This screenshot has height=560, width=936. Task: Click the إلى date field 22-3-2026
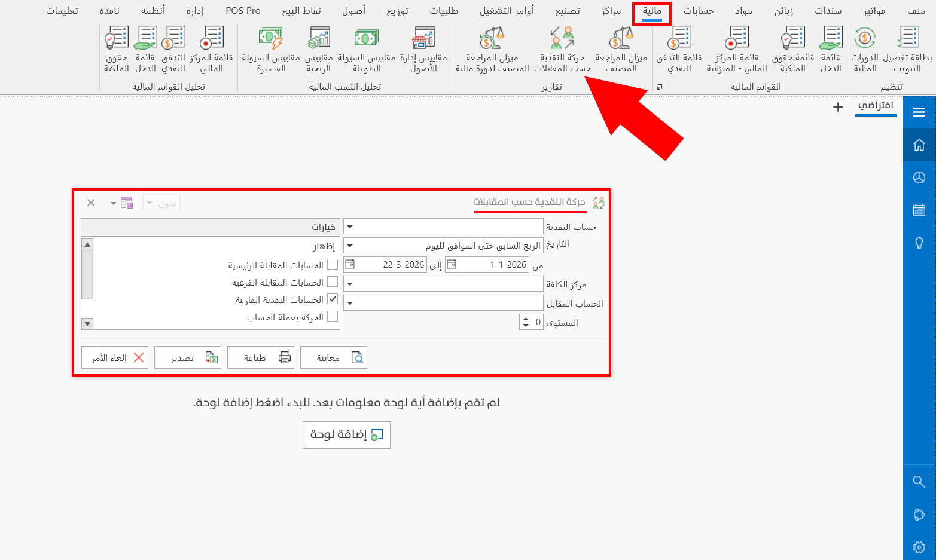pyautogui.click(x=385, y=265)
